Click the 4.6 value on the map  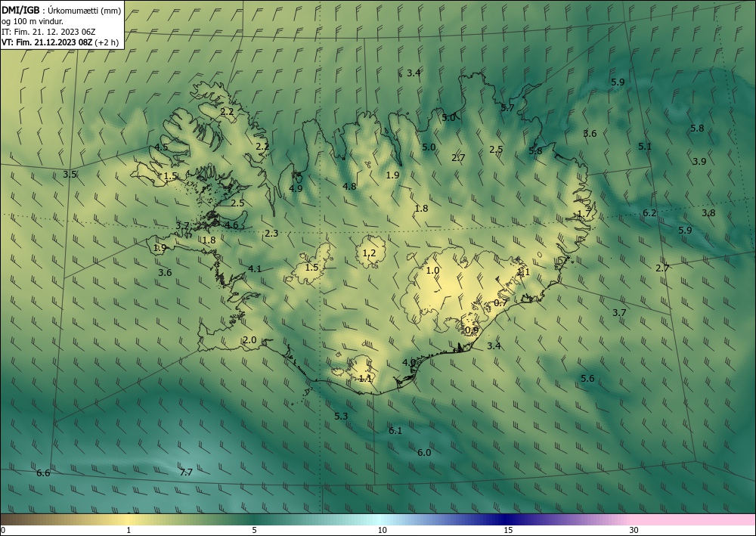tap(232, 225)
